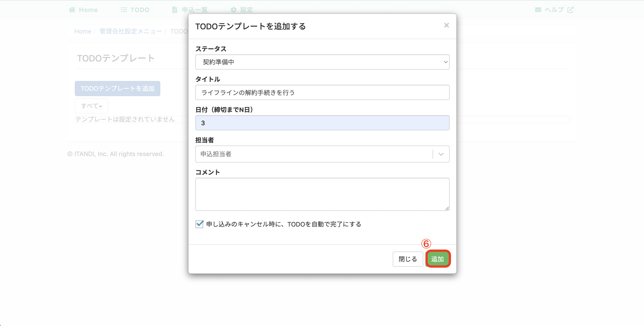Open the ステータス dropdown showing 契約準備中
This screenshot has height=326, width=644.
pyautogui.click(x=322, y=62)
